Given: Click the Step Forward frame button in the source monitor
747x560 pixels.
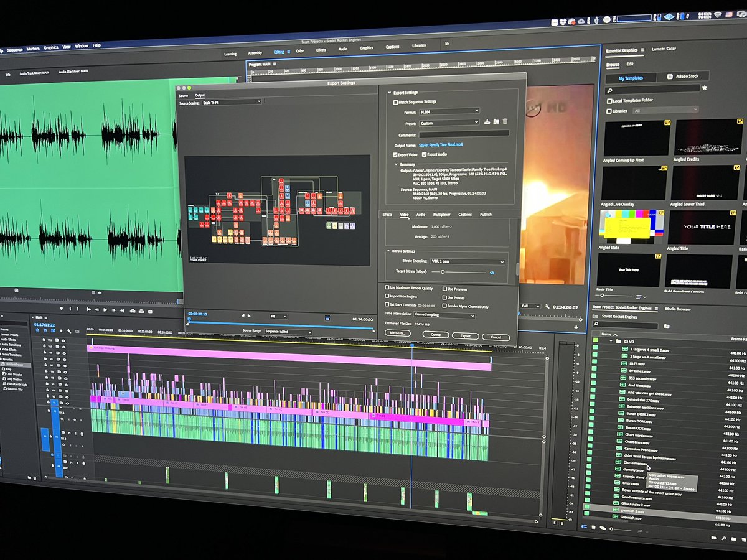Looking at the screenshot, I should (x=114, y=309).
